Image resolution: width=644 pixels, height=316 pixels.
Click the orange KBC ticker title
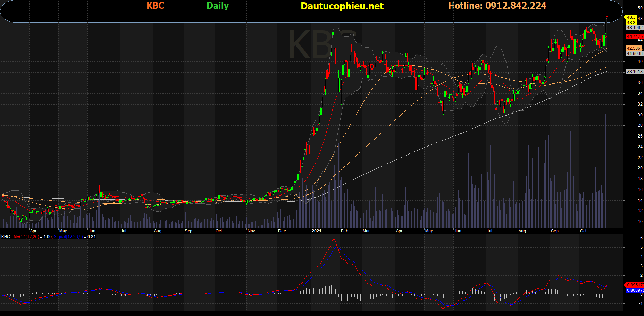pyautogui.click(x=155, y=6)
